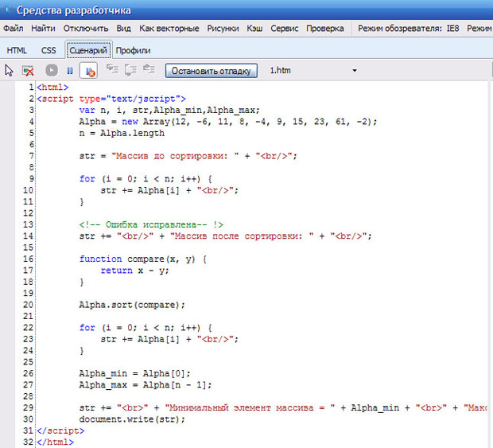Switch to the HTML tab
The width and height of the screenshot is (493, 448).
coord(17,50)
